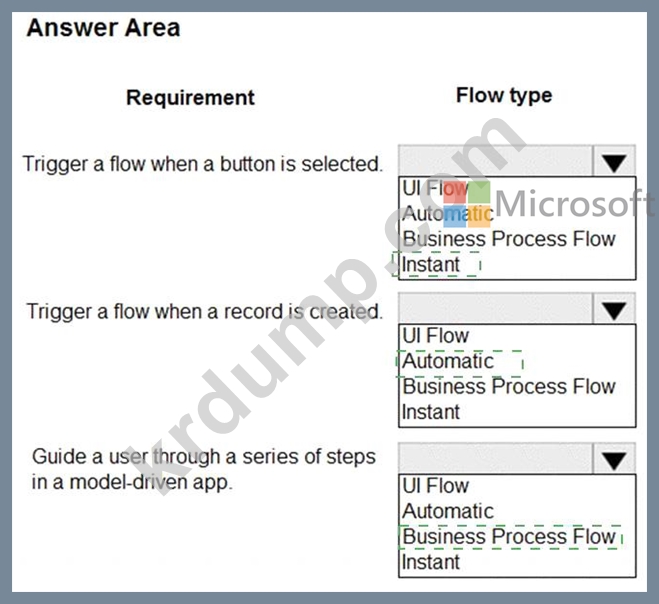Choose UI Flow in the first list
Image resolution: width=659 pixels, height=604 pixels.
pyautogui.click(x=435, y=188)
